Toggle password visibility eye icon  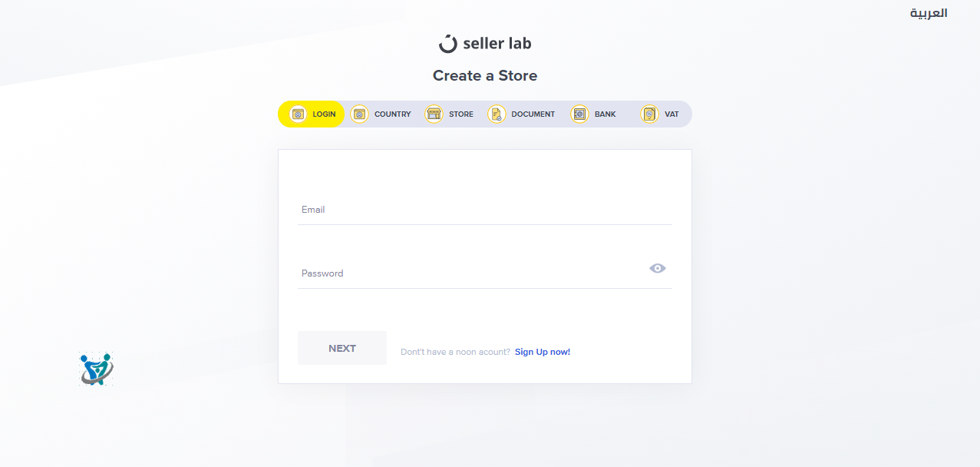pyautogui.click(x=657, y=268)
